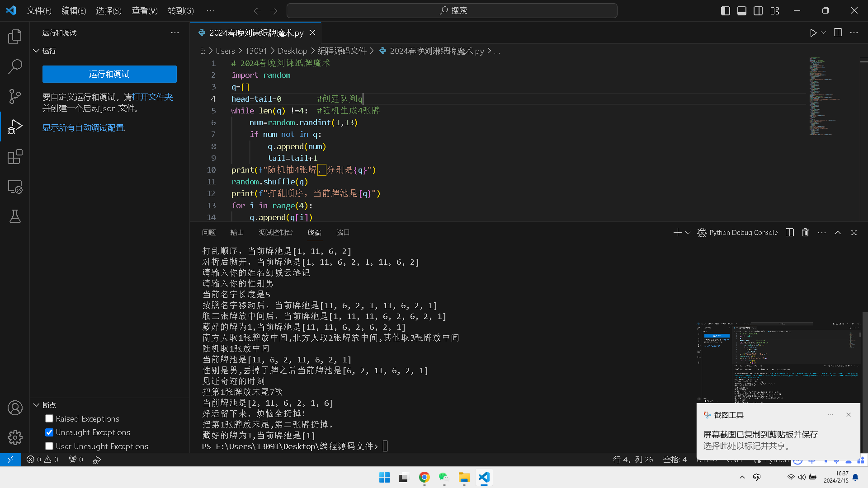The image size is (868, 488).
Task: Enable Uncaught Exceptions checkbox
Action: 49,432
